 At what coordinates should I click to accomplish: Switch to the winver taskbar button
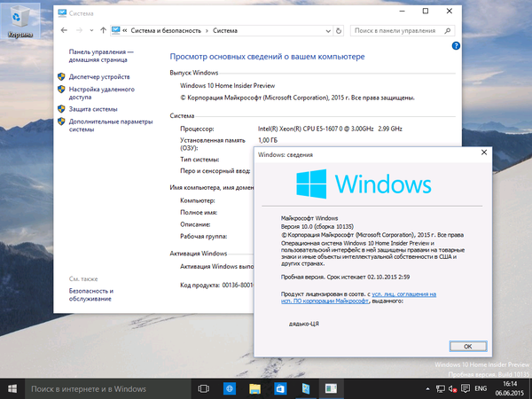(331, 389)
